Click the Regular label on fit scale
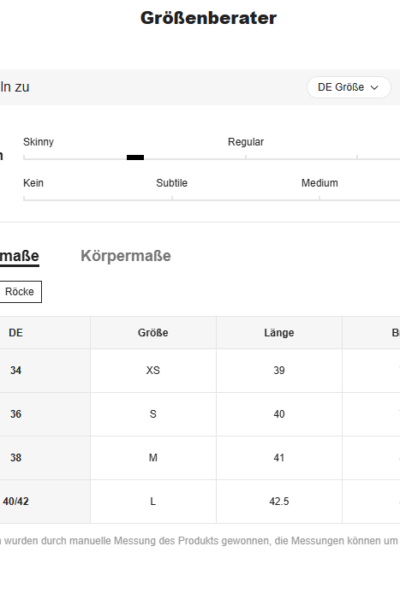 tap(246, 142)
